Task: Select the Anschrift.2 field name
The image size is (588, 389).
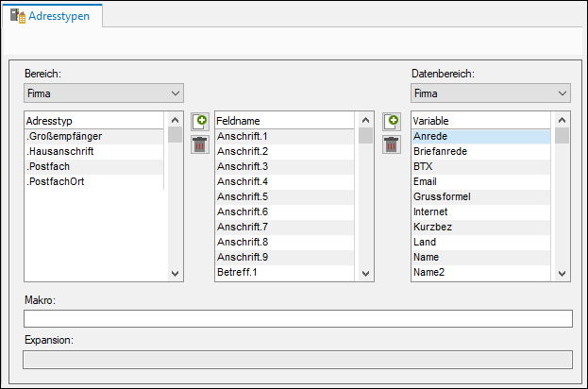Action: click(285, 152)
